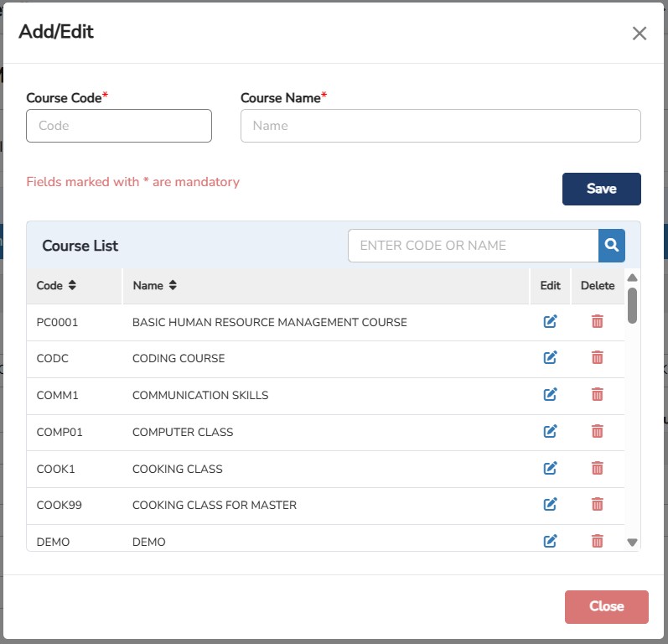Delete the PC0001 course row
668x644 pixels.
click(x=597, y=322)
